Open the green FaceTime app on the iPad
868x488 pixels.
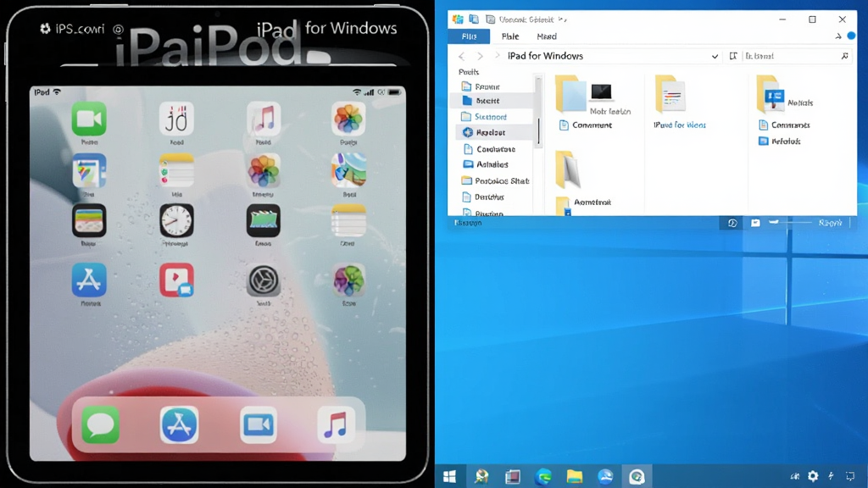pos(88,119)
